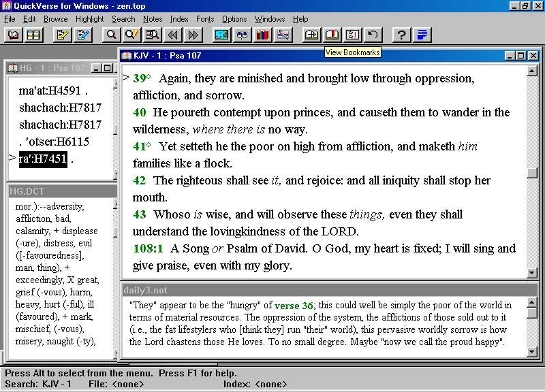Click the double left arrow previous icon
The width and height of the screenshot is (545, 392).
point(173,35)
